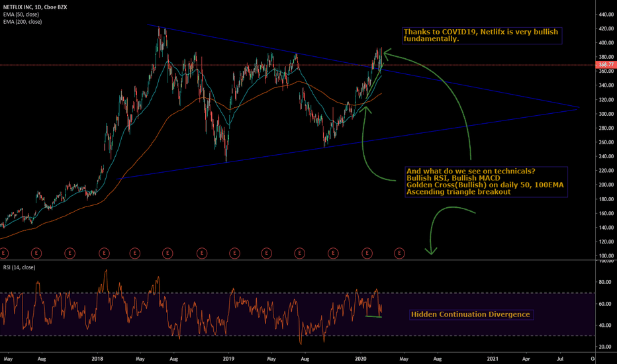The width and height of the screenshot is (617, 364).
Task: Click the 160.00 price axis label
Action: click(x=606, y=214)
